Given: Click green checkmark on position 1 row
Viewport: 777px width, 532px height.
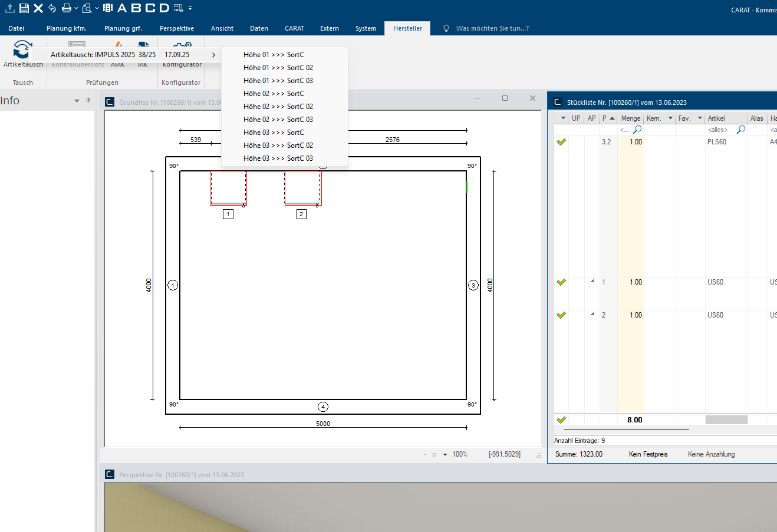Looking at the screenshot, I should [561, 282].
